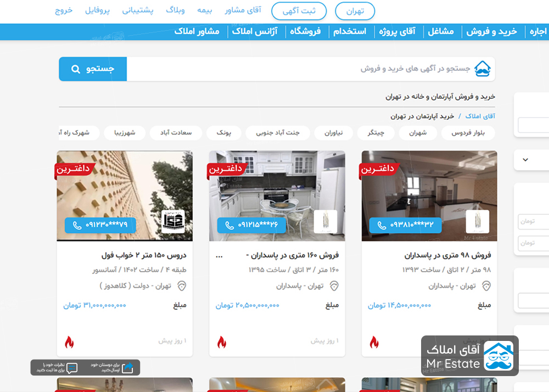Open the پشتیبانی link
This screenshot has height=392, width=549.
[138, 10]
